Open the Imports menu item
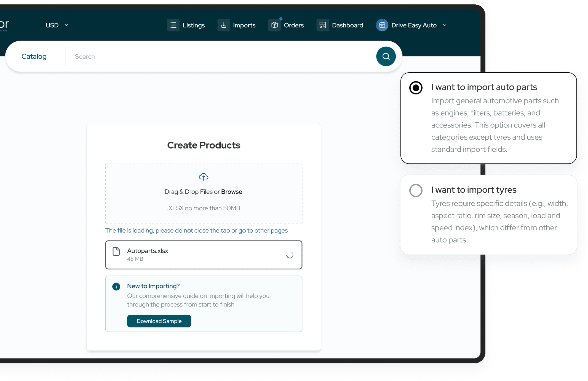The width and height of the screenshot is (588, 381). coord(237,25)
